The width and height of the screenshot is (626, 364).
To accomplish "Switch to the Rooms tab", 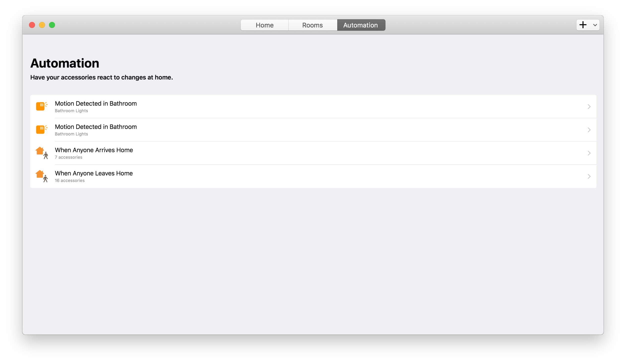I will (x=312, y=25).
